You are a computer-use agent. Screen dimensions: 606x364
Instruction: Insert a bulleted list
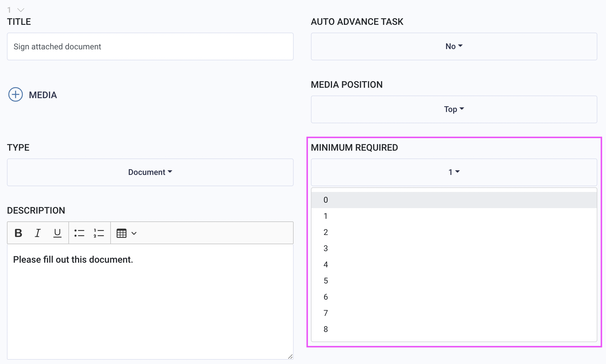(79, 233)
